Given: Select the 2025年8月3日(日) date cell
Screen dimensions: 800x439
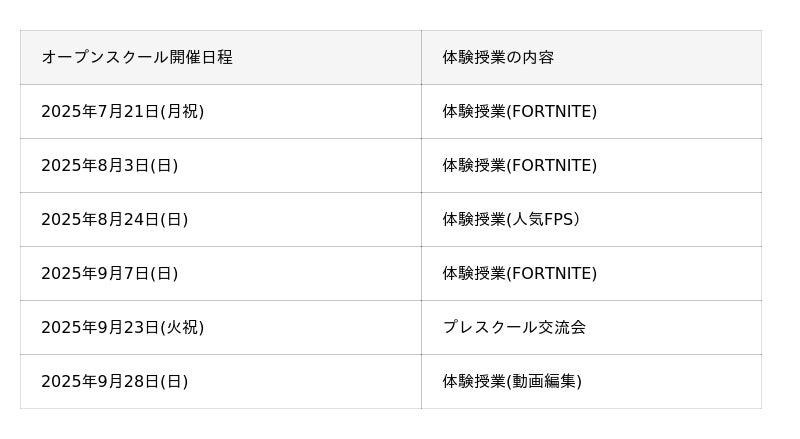Looking at the screenshot, I should click(109, 166).
